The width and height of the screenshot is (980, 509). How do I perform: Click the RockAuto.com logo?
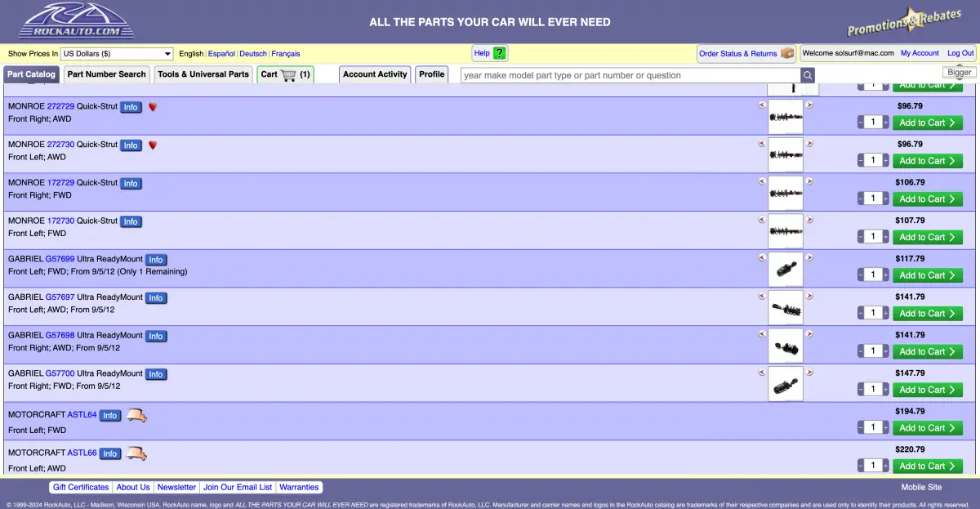tap(76, 21)
